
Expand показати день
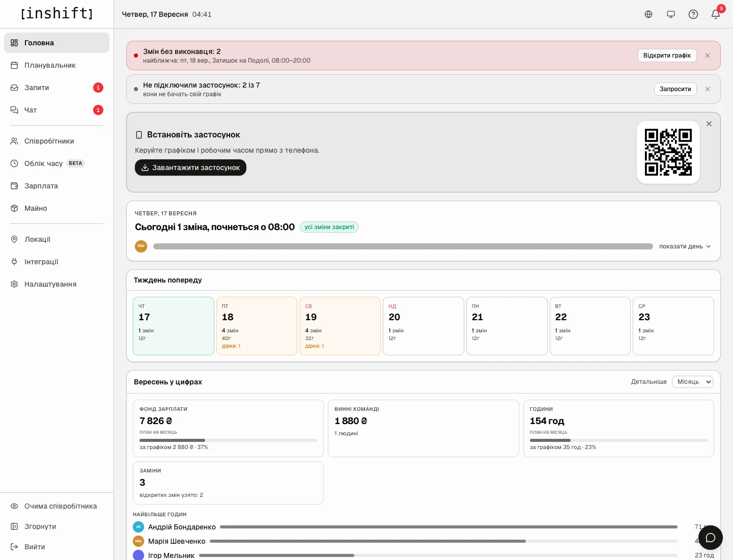pos(685,246)
